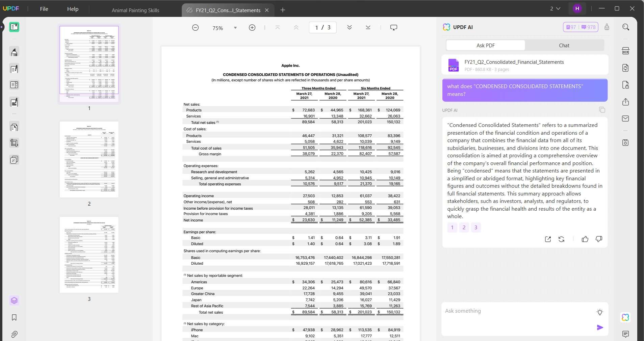This screenshot has height=341, width=644.
Task: Click the UPDF logo
Action: point(11,8)
